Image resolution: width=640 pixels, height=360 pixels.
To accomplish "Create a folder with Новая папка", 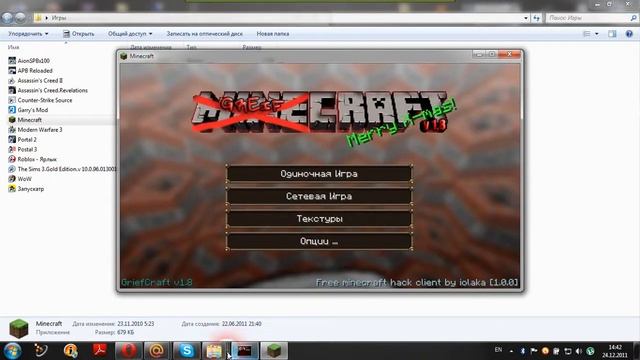I will coord(273,34).
